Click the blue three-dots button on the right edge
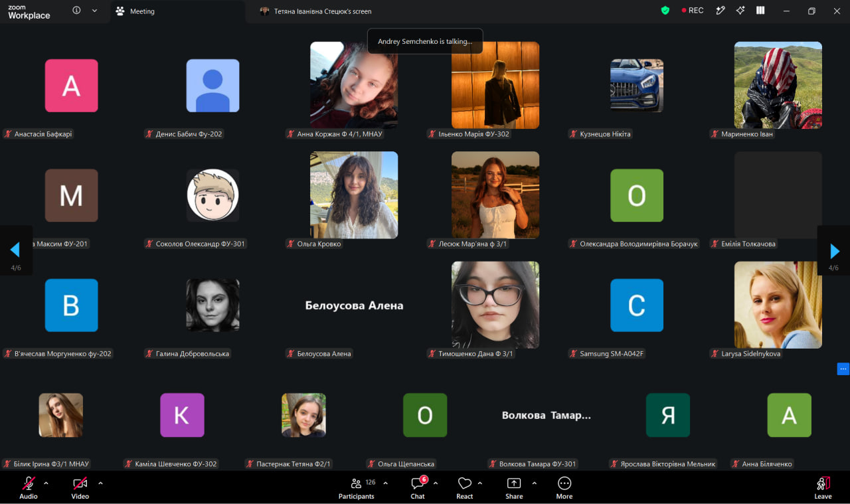The height and width of the screenshot is (504, 850). [843, 369]
